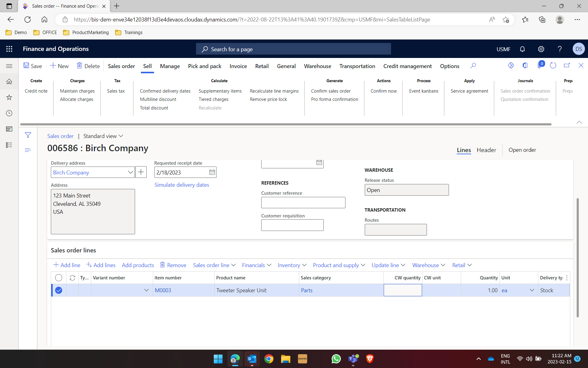Show the related info lines icon
588x368 pixels.
[28, 150]
